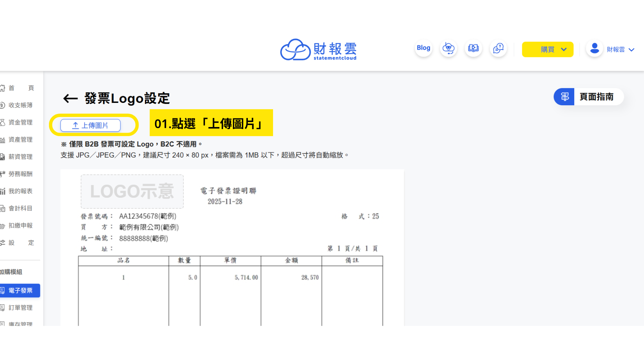Open the 頁面指南 page guide icon

coord(565,97)
